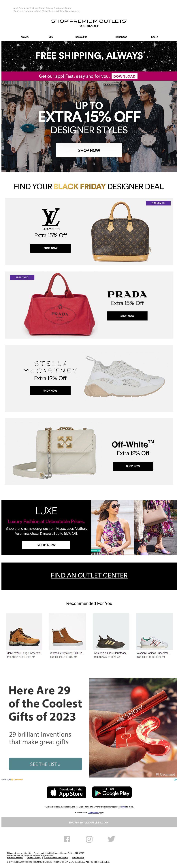Click SEE THE LIST button
The width and height of the screenshot is (177, 868).
(45, 764)
